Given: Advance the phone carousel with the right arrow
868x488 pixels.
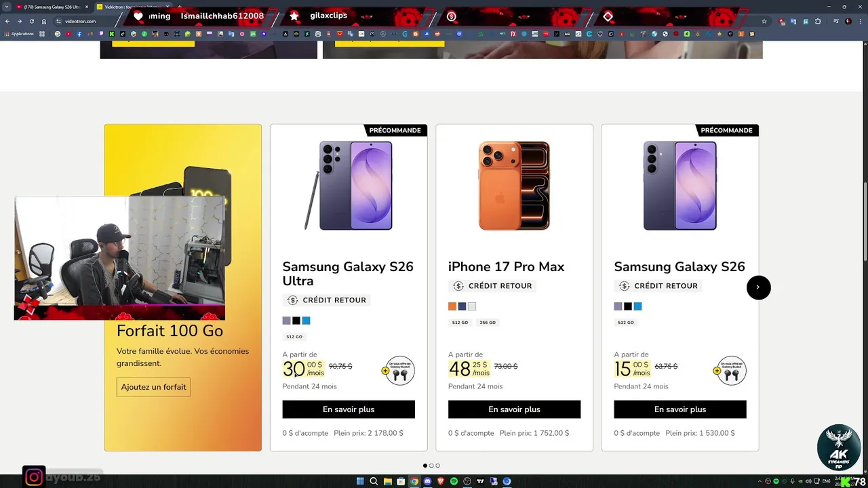Looking at the screenshot, I should [758, 287].
